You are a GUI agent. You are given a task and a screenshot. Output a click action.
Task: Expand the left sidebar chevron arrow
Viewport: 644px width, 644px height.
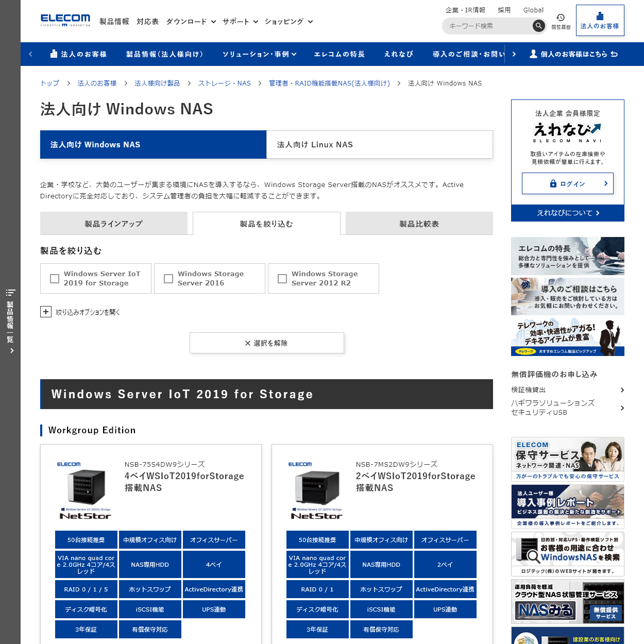click(x=11, y=351)
